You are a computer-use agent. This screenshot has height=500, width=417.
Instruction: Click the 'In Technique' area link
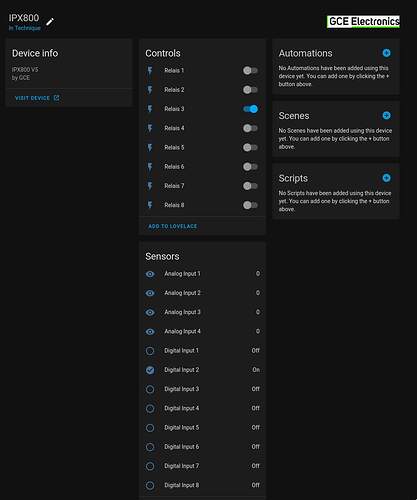pos(25,28)
